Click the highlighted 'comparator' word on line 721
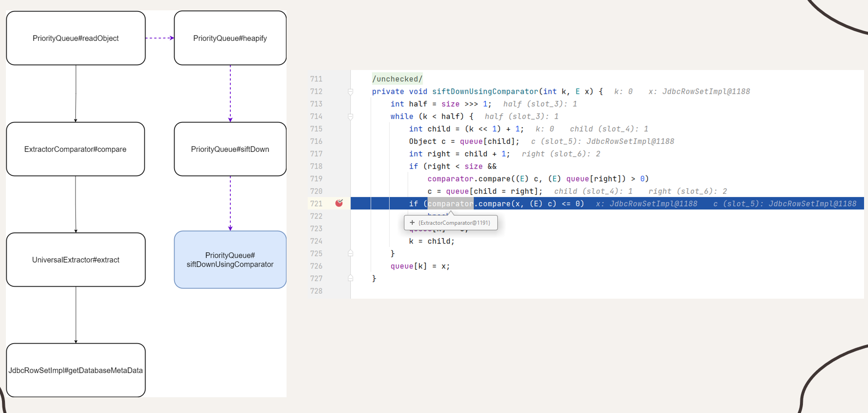The height and width of the screenshot is (413, 868). (x=450, y=204)
